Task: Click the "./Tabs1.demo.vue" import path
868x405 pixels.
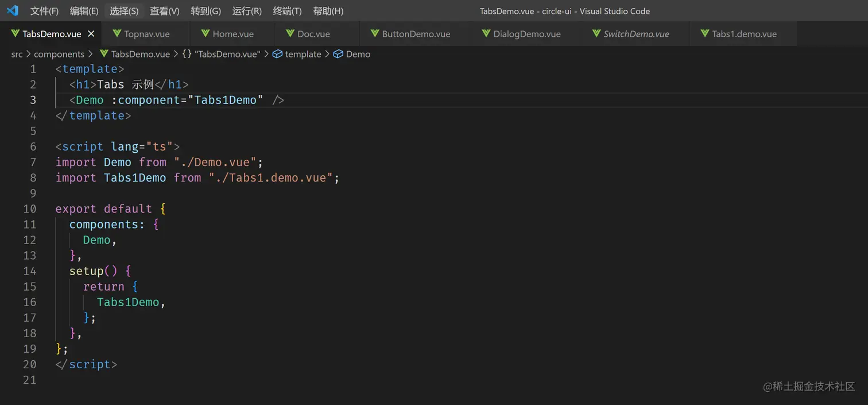Action: [x=270, y=178]
